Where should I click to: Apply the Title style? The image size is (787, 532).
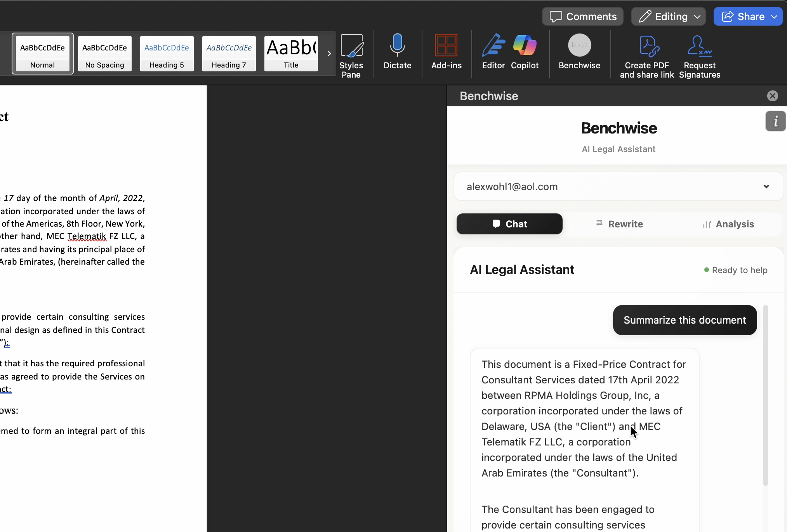coord(291,54)
